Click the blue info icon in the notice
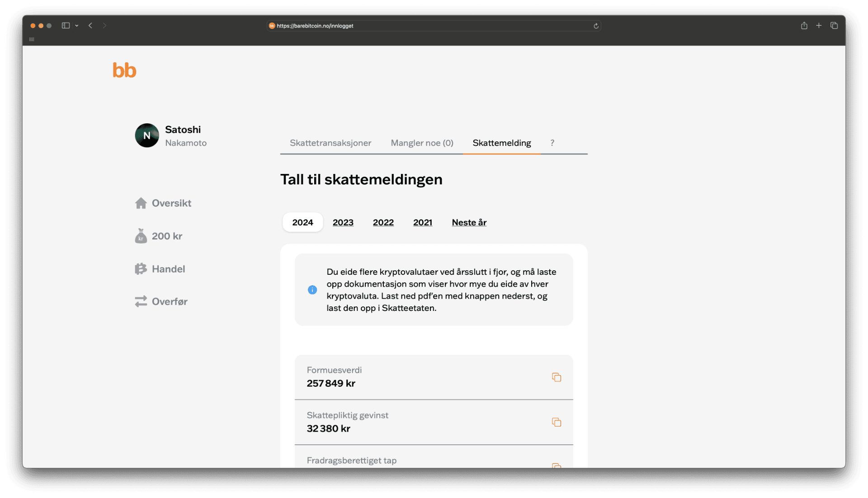 click(x=312, y=290)
